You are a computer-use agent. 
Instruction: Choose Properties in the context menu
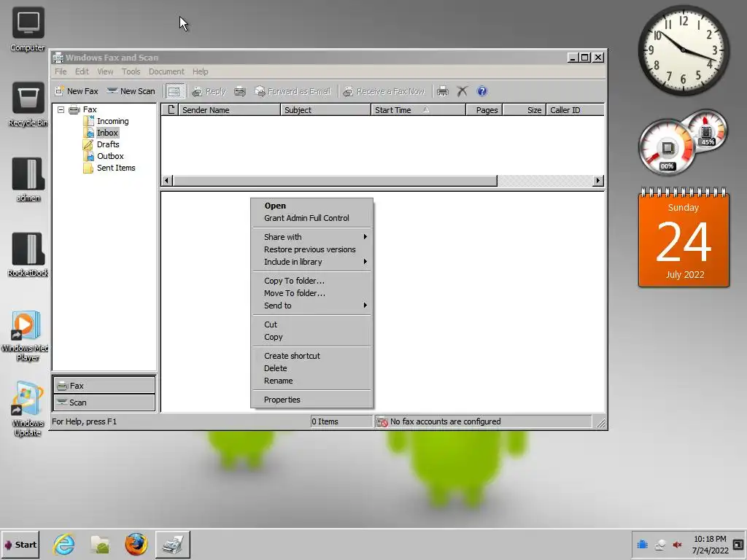[311, 400]
